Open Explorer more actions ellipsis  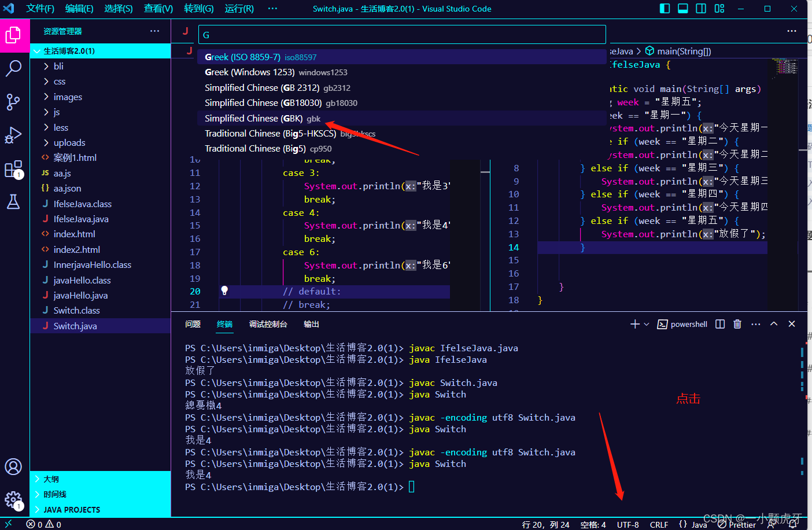(x=154, y=31)
